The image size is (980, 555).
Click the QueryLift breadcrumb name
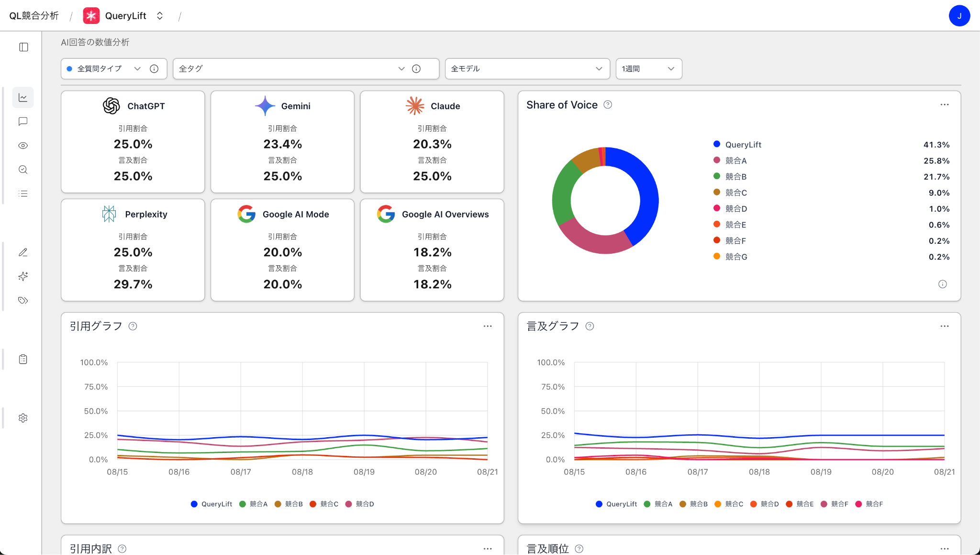coord(126,16)
